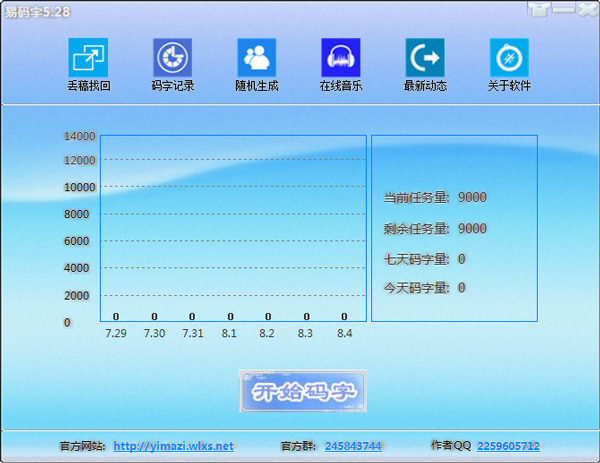Open the 码字记录 typing records icon
Image resolution: width=600 pixels, height=463 pixels.
pyautogui.click(x=173, y=57)
